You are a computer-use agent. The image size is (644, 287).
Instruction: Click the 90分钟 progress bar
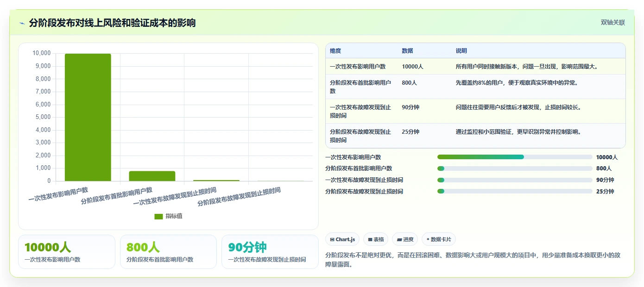(x=515, y=180)
